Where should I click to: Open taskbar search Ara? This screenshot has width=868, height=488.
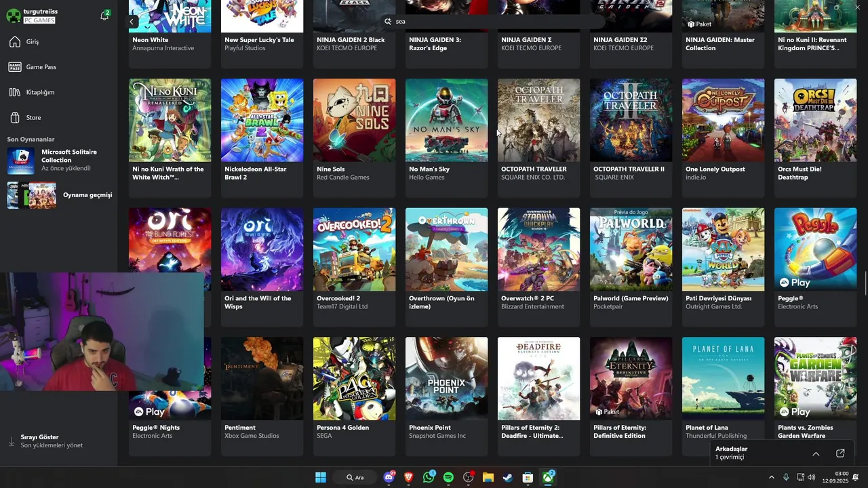click(x=355, y=478)
